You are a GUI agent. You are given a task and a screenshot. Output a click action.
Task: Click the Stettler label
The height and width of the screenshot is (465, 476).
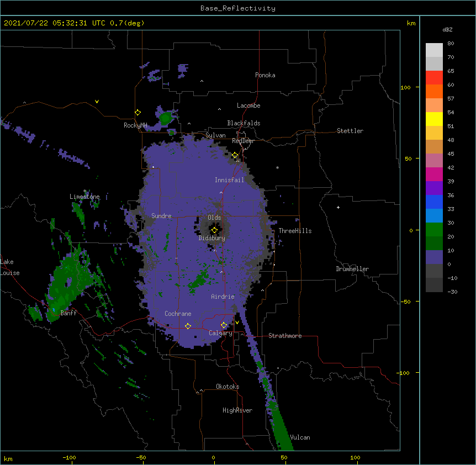tap(350, 131)
